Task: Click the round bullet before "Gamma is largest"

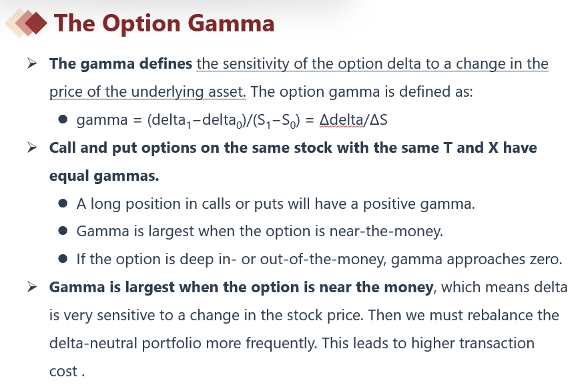Action: tap(63, 232)
